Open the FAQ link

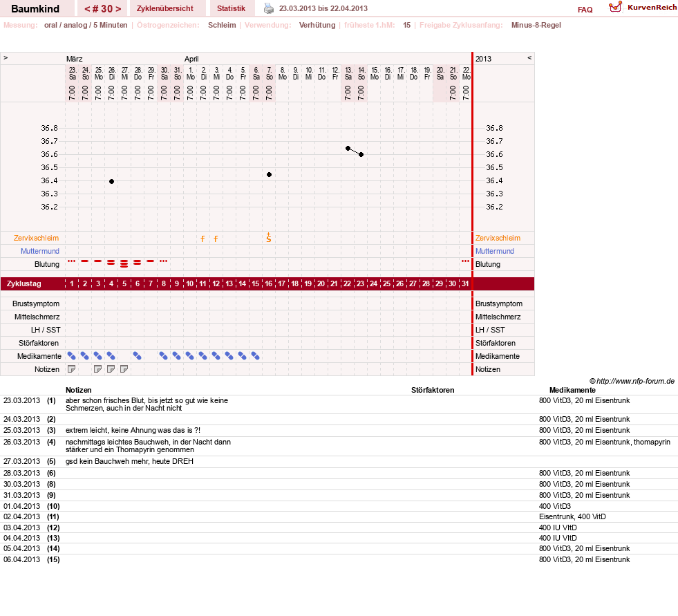585,10
